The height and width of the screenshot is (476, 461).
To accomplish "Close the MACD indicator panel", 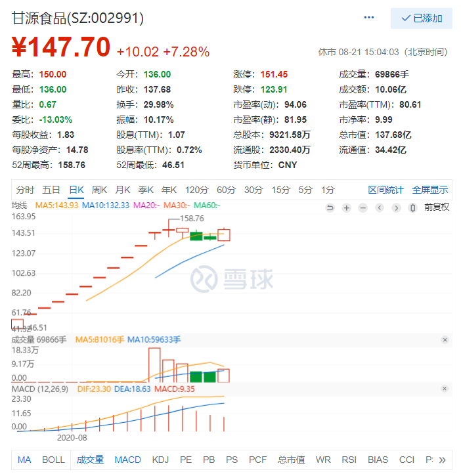I will 445,389.
